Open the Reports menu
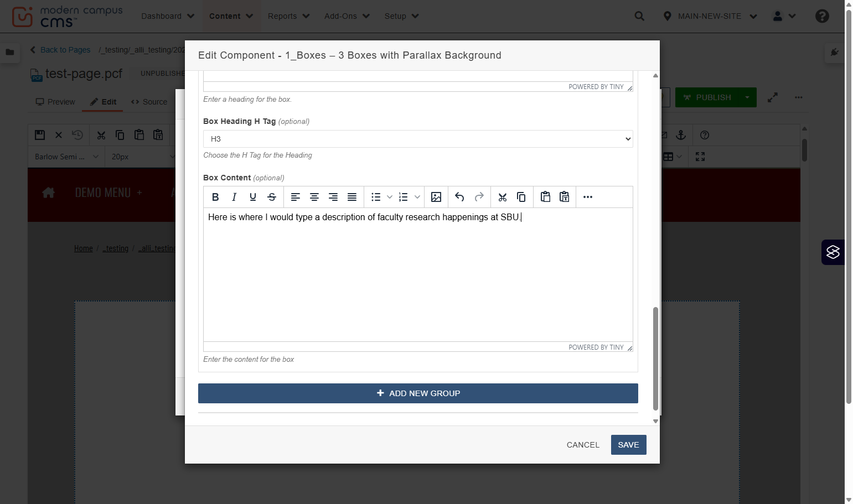The height and width of the screenshot is (504, 853). click(x=288, y=16)
